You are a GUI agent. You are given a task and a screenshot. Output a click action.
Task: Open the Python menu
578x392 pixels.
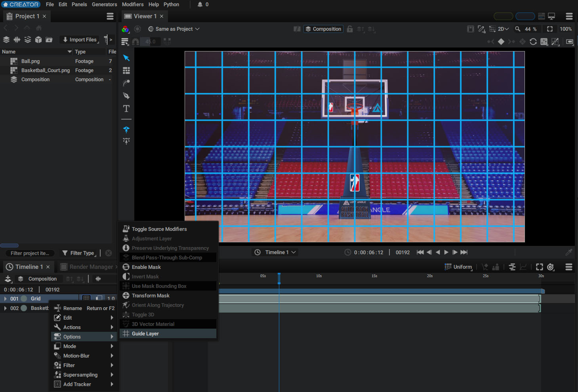point(172,4)
